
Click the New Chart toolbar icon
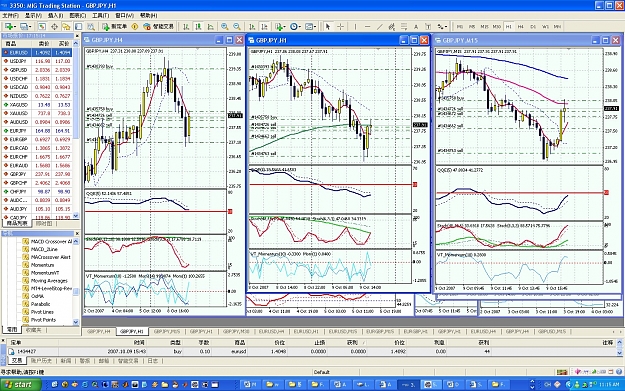(9, 27)
